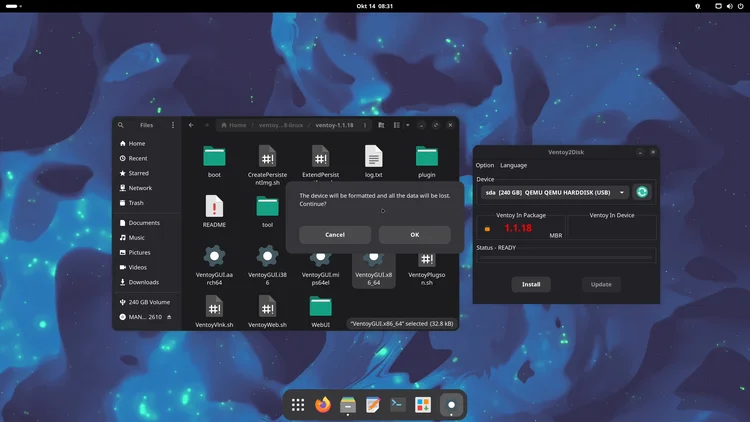Select the README file
750x422 pixels.
214,211
